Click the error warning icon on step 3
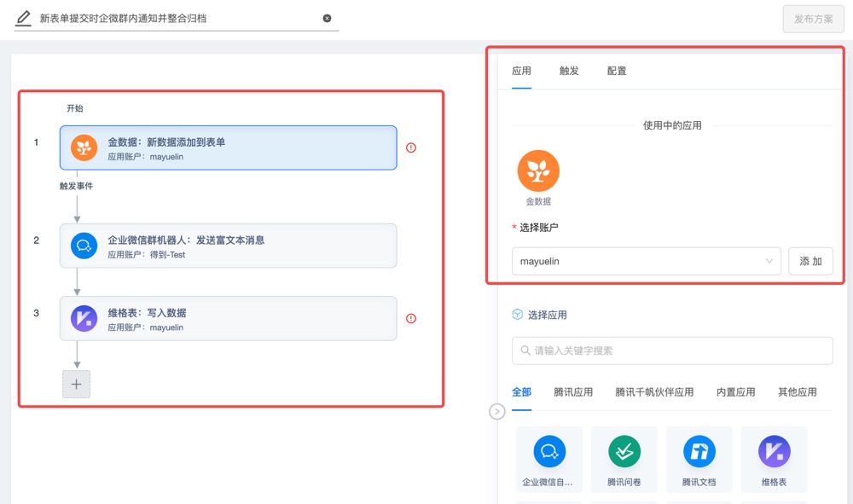The height and width of the screenshot is (504, 853). [410, 318]
